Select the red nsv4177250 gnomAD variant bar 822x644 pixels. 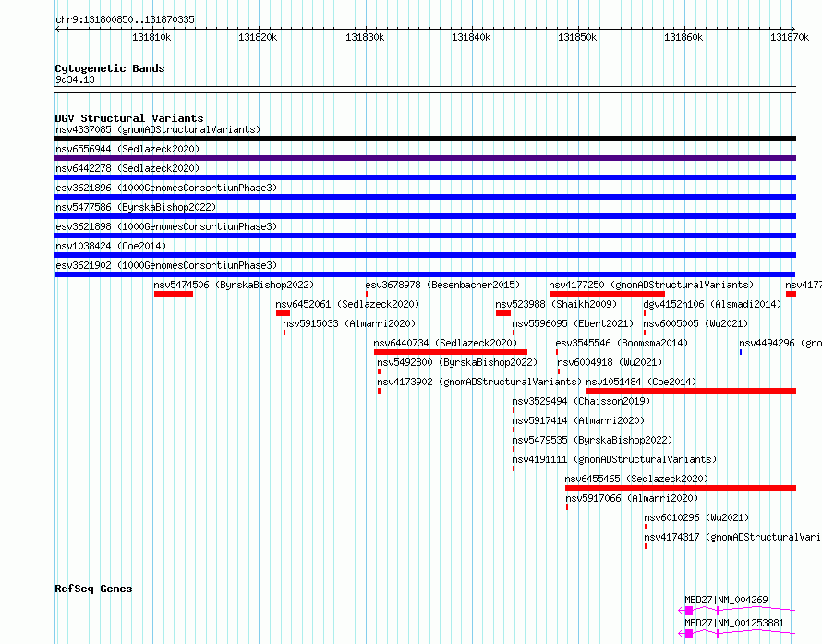[607, 294]
